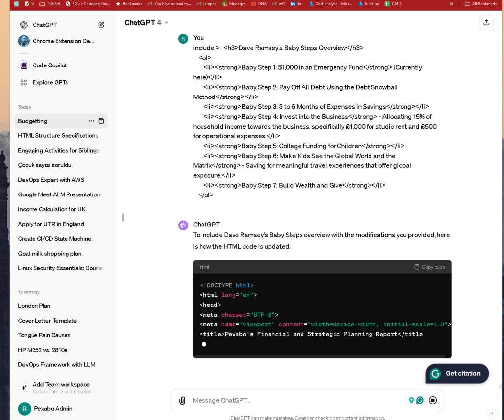Archive the Budgetting chat

(x=101, y=121)
